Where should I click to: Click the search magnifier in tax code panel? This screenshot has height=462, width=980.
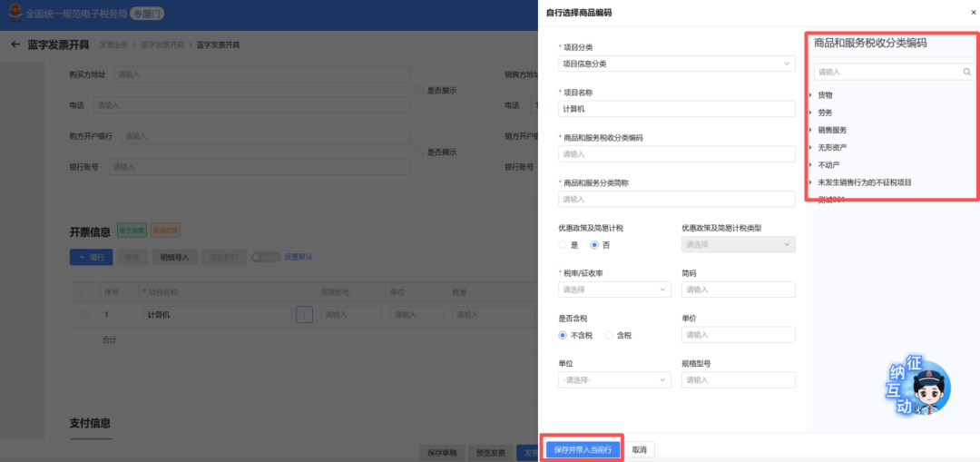coord(967,72)
